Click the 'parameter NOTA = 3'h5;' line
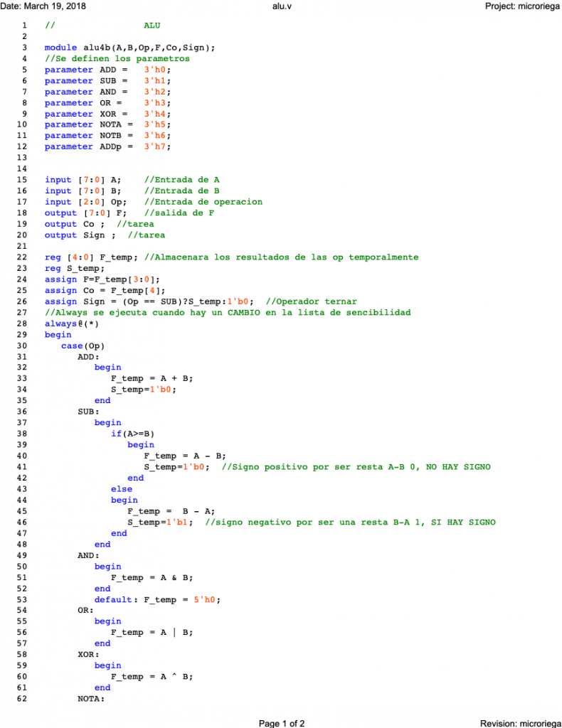 107,125
